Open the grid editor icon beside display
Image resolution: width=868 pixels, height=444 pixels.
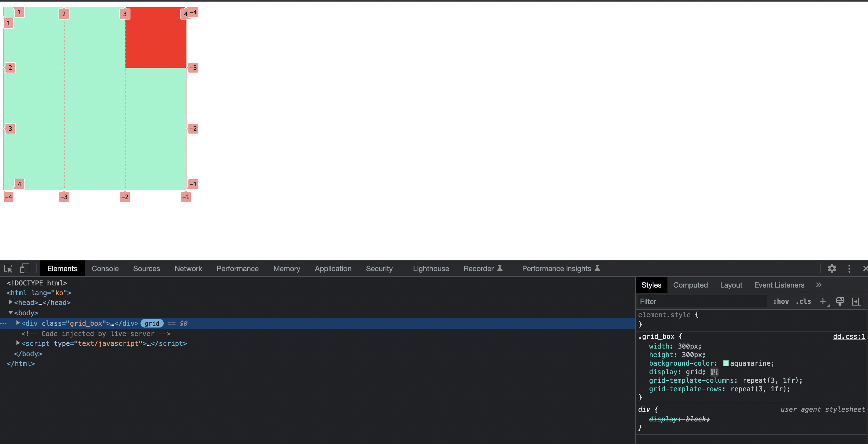pos(714,372)
